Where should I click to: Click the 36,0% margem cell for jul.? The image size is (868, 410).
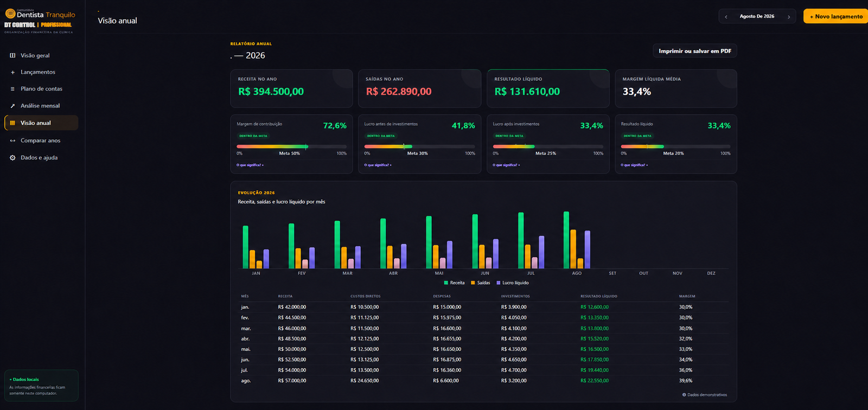pos(686,370)
